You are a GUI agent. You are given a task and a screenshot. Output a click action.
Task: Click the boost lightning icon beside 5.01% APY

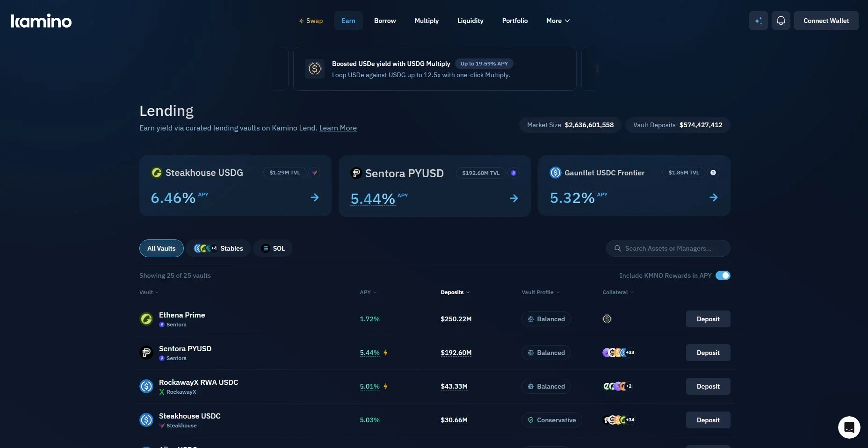[x=385, y=386]
